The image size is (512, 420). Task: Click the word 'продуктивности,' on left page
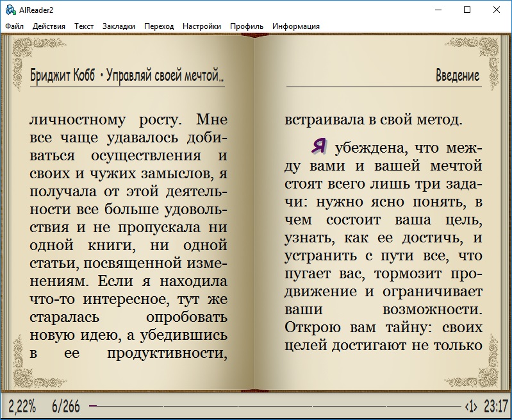(x=167, y=353)
